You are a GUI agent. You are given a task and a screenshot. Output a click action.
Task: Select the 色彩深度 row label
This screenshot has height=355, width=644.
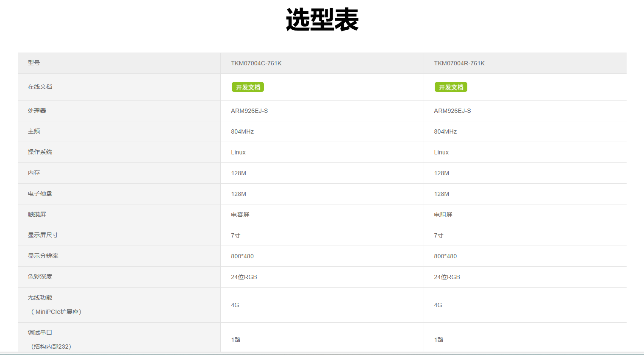click(40, 277)
